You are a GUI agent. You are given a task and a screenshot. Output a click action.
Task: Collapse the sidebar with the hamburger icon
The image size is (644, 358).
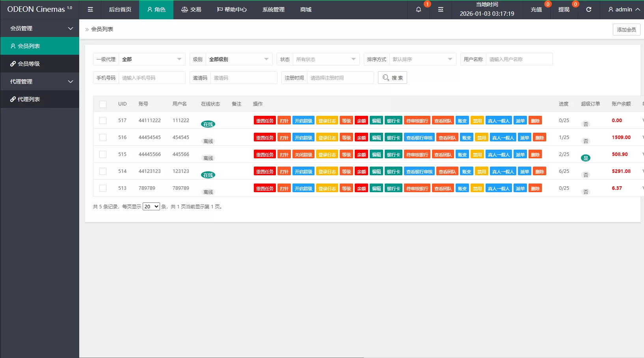pyautogui.click(x=90, y=9)
